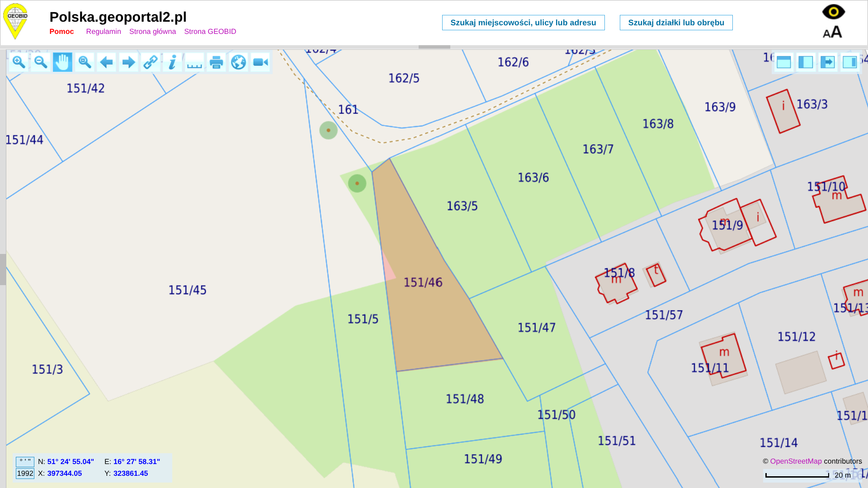Image resolution: width=868 pixels, height=488 pixels.
Task: Click the printer icon
Action: tap(217, 62)
